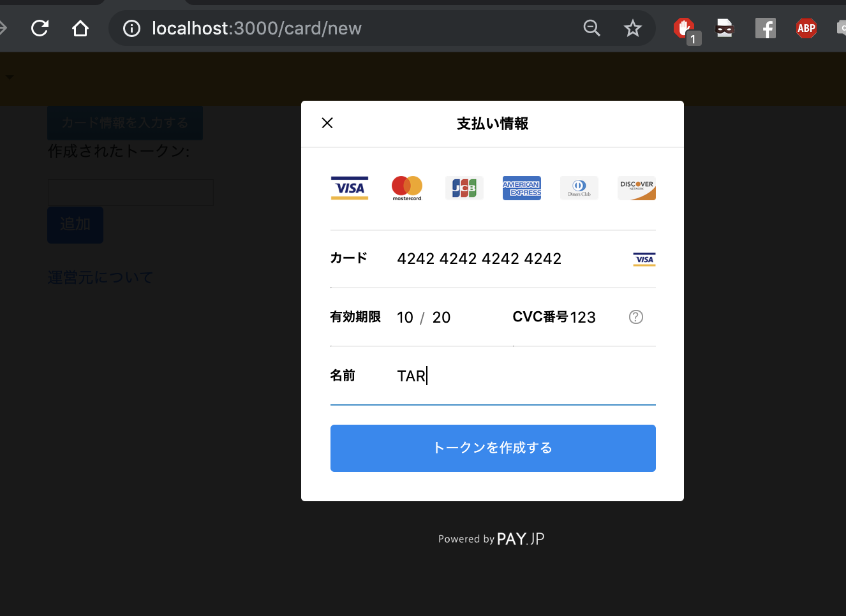The height and width of the screenshot is (616, 846).
Task: Reload the page with the refresh icon
Action: (40, 28)
